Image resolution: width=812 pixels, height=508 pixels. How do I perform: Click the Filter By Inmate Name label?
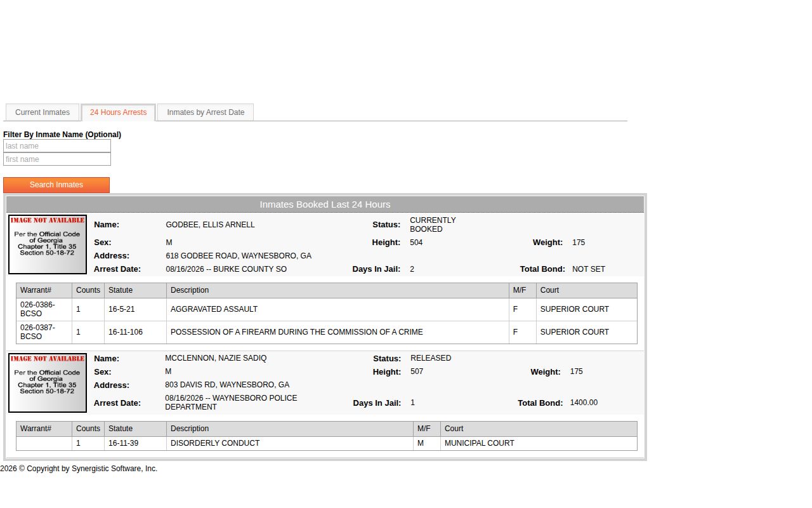[x=62, y=135]
